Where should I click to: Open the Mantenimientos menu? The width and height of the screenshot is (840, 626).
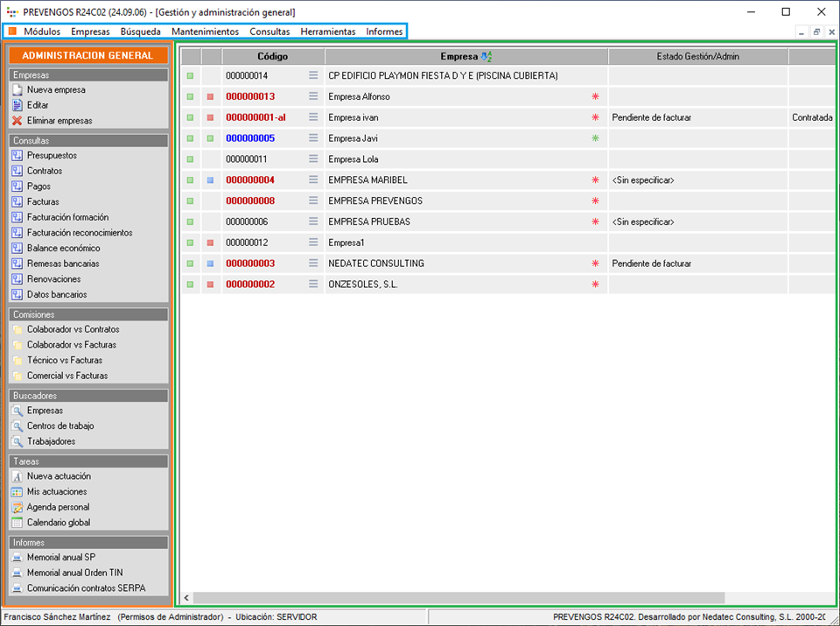(205, 32)
